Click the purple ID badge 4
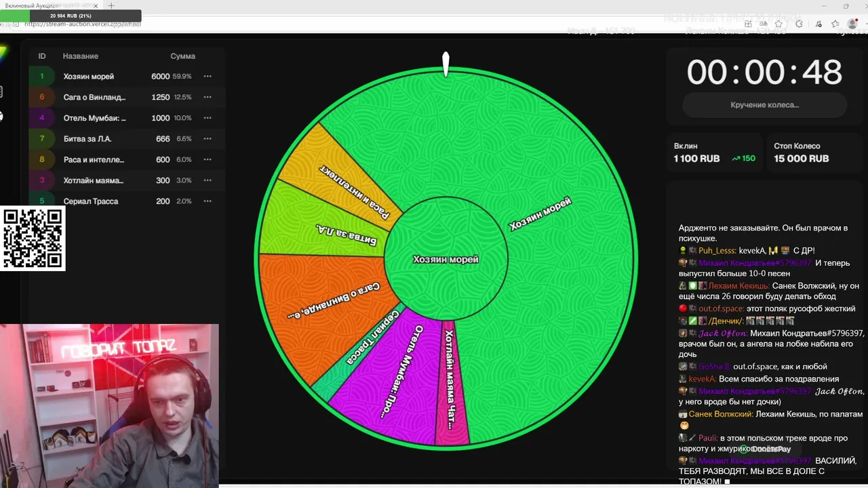This screenshot has height=488, width=868. pyautogui.click(x=42, y=118)
